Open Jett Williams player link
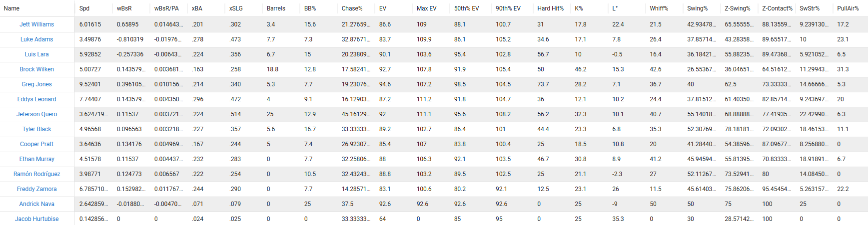 point(36,24)
